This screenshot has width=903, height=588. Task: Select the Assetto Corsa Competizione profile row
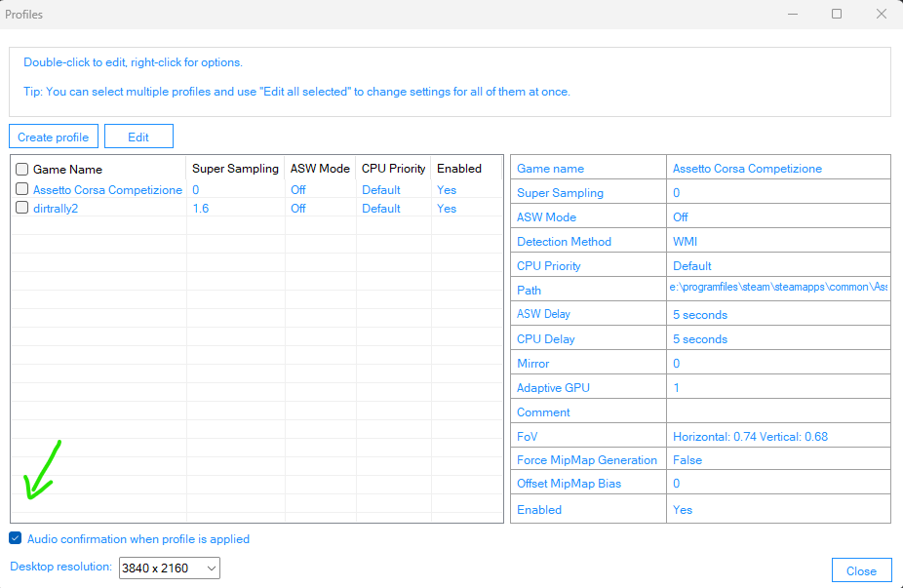107,190
